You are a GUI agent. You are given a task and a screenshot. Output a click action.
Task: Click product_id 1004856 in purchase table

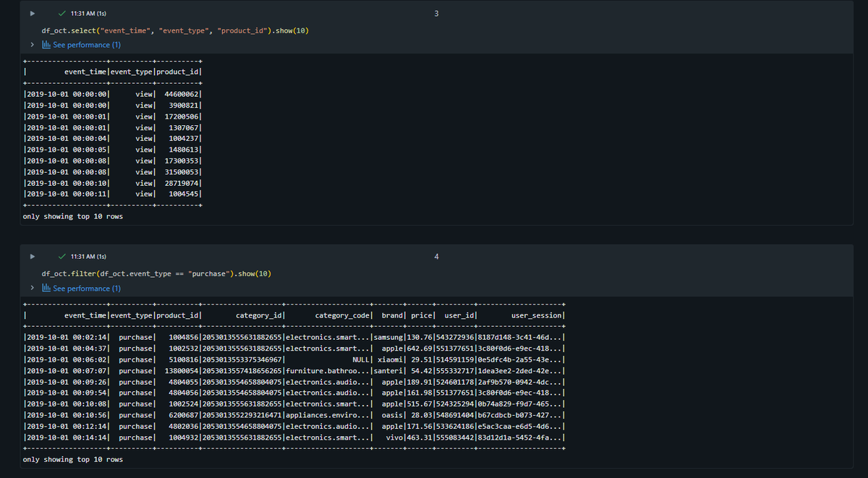[x=184, y=337]
